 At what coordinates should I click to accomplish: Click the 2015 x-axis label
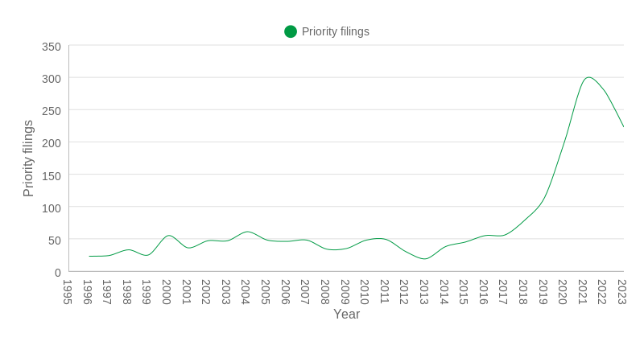[x=464, y=292]
